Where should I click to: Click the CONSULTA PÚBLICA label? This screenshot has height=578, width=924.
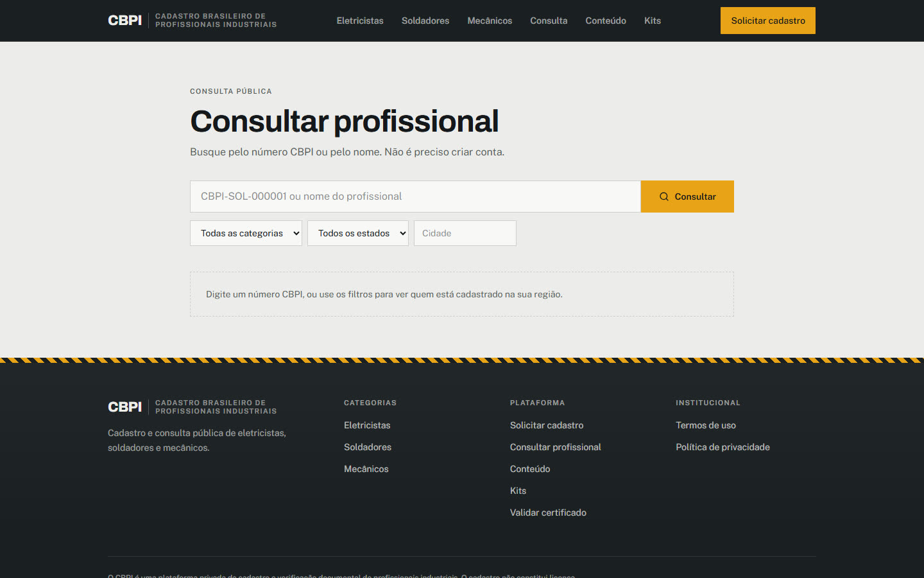pos(231,91)
